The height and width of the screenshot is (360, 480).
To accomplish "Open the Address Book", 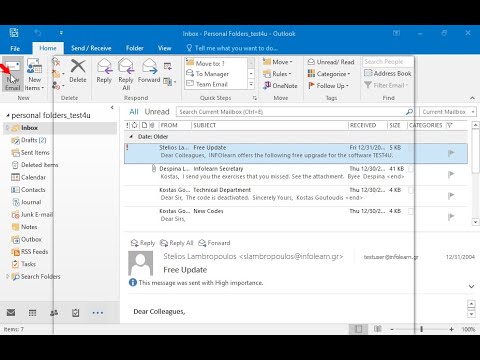I will tap(388, 73).
